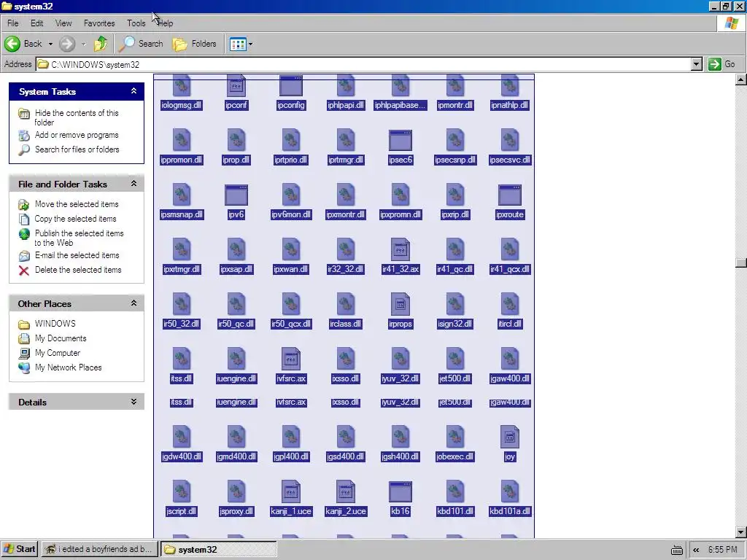This screenshot has height=560, width=747.
Task: Go to WINDOWS folder in Other Places
Action: click(55, 324)
